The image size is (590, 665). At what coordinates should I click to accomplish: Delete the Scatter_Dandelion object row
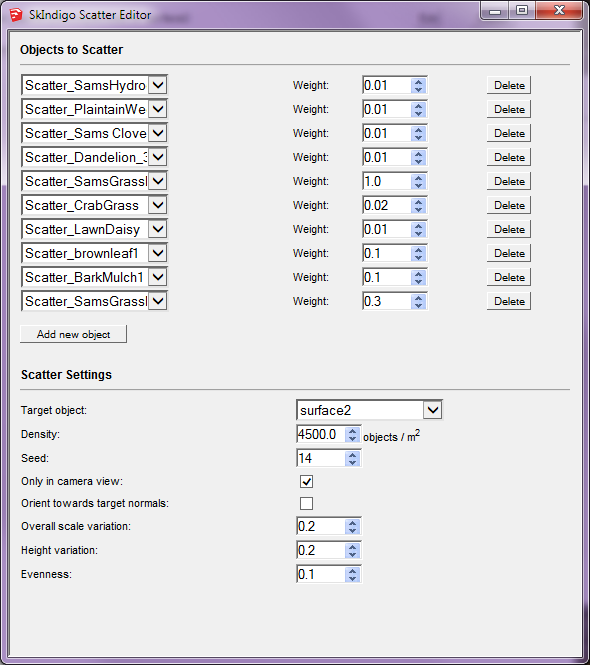point(509,157)
